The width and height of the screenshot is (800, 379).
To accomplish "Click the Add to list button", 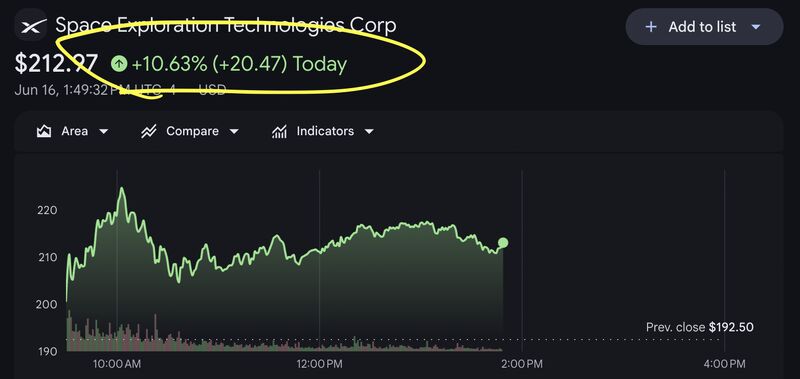I will [x=704, y=27].
